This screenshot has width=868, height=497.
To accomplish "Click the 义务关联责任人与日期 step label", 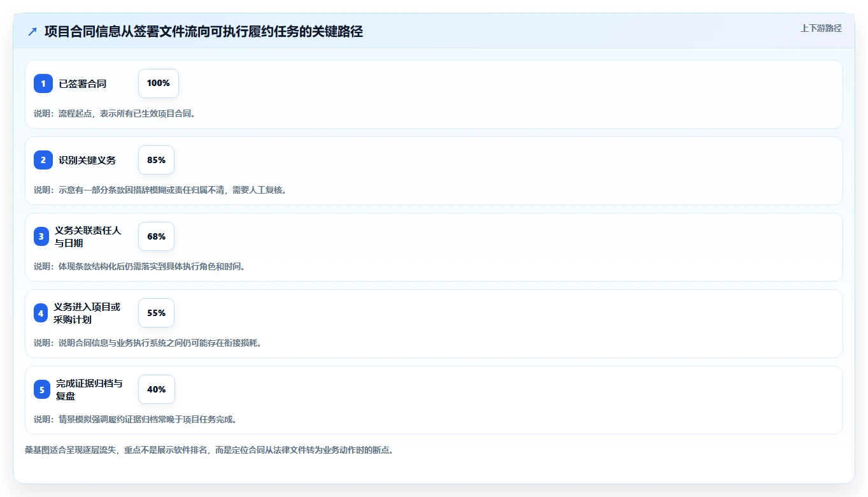I will click(x=88, y=236).
